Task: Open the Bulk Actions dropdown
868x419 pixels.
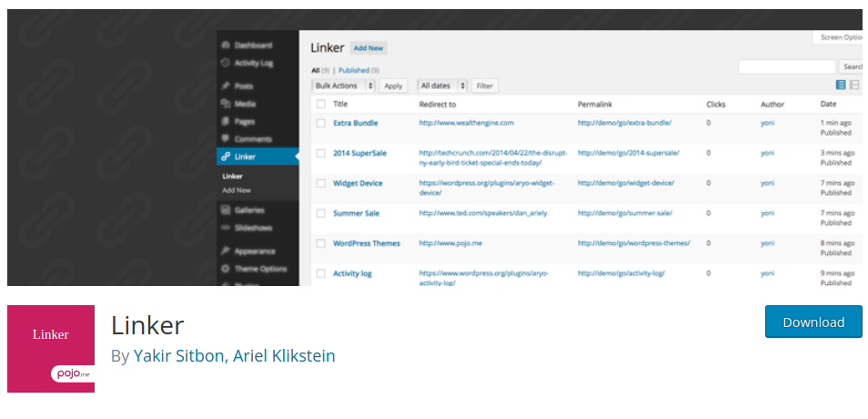Action: (343, 86)
